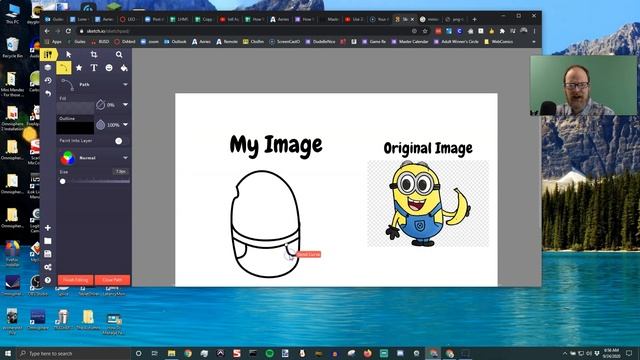Select the paint bucket fill tool

(124, 68)
